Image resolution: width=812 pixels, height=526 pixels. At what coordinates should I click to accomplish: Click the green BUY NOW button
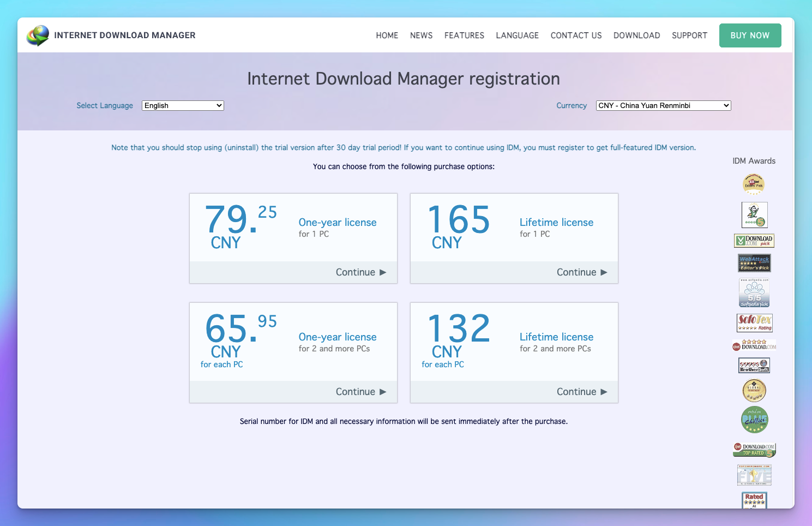(x=750, y=35)
